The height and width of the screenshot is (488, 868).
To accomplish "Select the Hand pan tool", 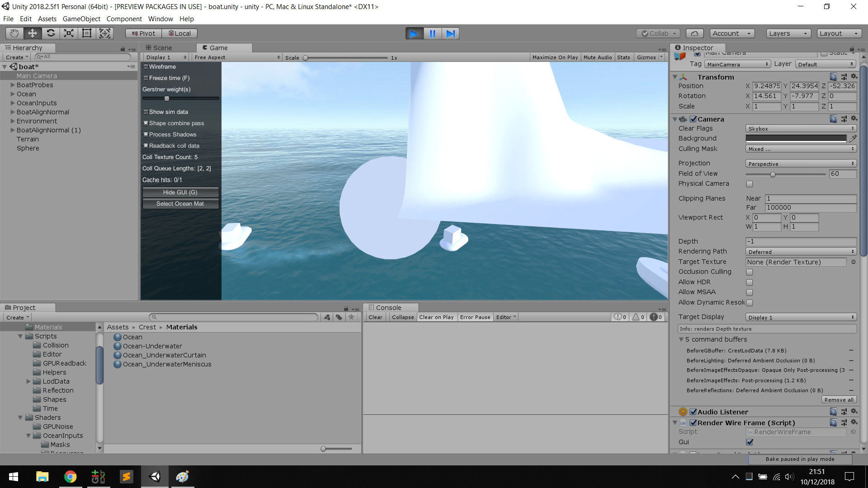I will 14,33.
